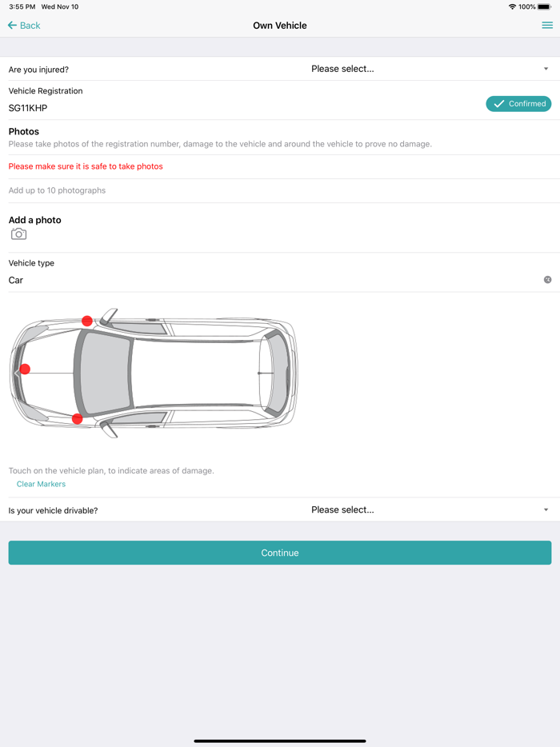Select the red damage marker on the hood
The image size is (560, 747).
click(x=86, y=321)
